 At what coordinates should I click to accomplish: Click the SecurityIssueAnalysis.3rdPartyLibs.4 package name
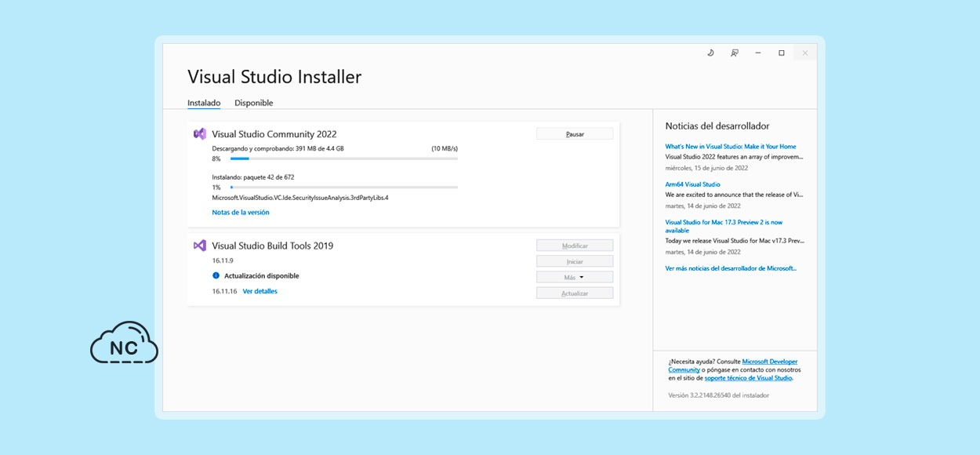click(x=300, y=198)
